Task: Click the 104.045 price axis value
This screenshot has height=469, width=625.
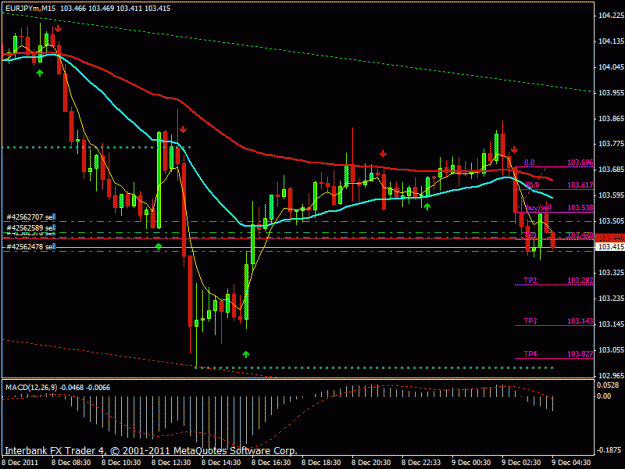Action: pos(611,67)
